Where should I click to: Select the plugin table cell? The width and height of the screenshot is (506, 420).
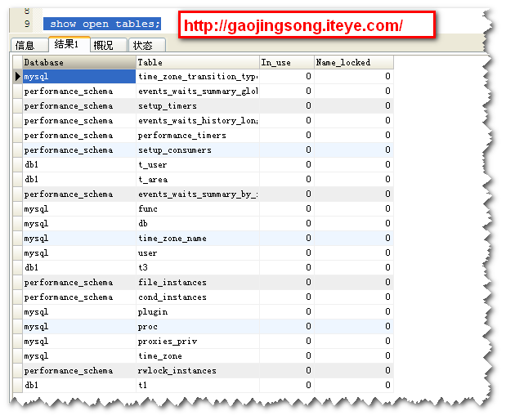[198, 311]
